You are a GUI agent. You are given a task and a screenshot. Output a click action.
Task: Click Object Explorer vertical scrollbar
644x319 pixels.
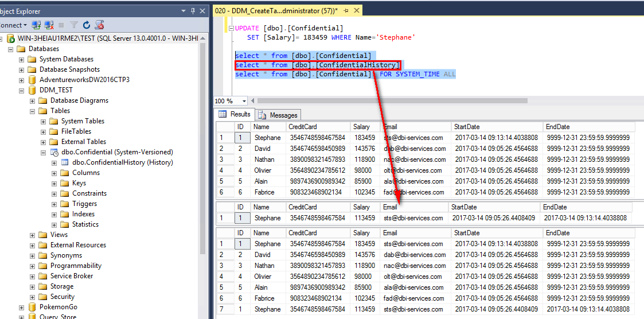tap(202, 148)
